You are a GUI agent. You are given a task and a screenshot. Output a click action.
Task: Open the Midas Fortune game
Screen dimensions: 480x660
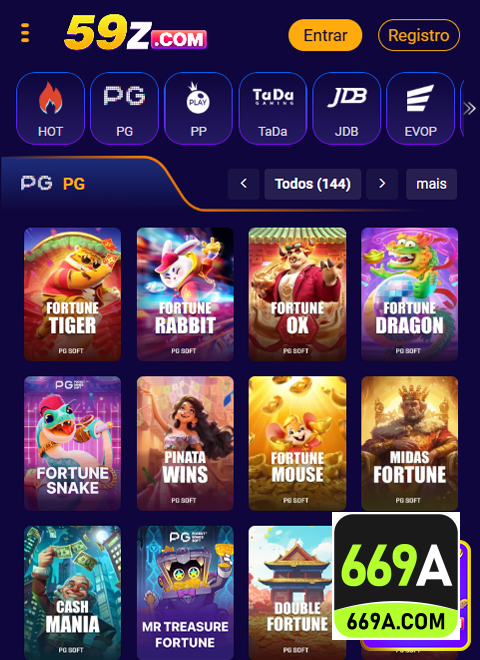(x=409, y=443)
